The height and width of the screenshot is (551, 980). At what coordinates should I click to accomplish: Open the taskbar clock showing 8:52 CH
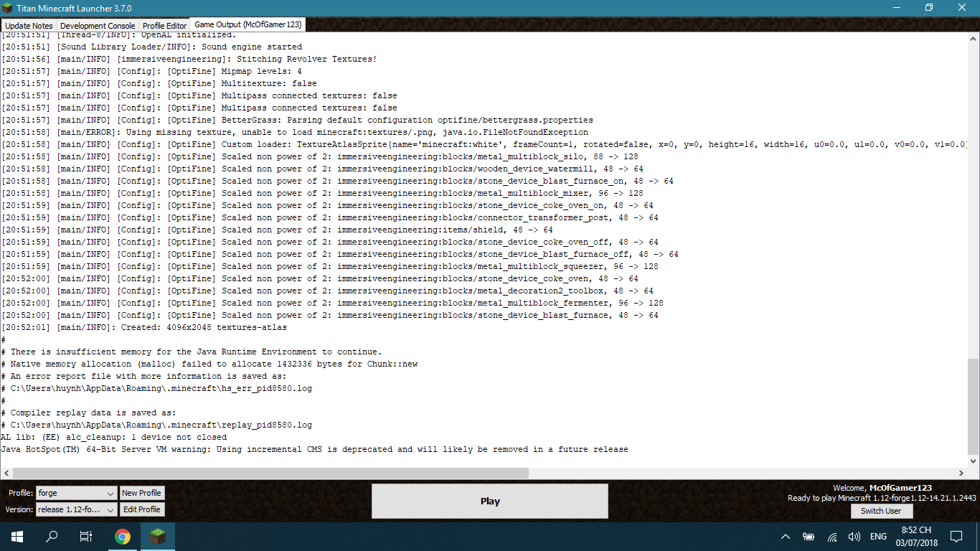(x=916, y=537)
